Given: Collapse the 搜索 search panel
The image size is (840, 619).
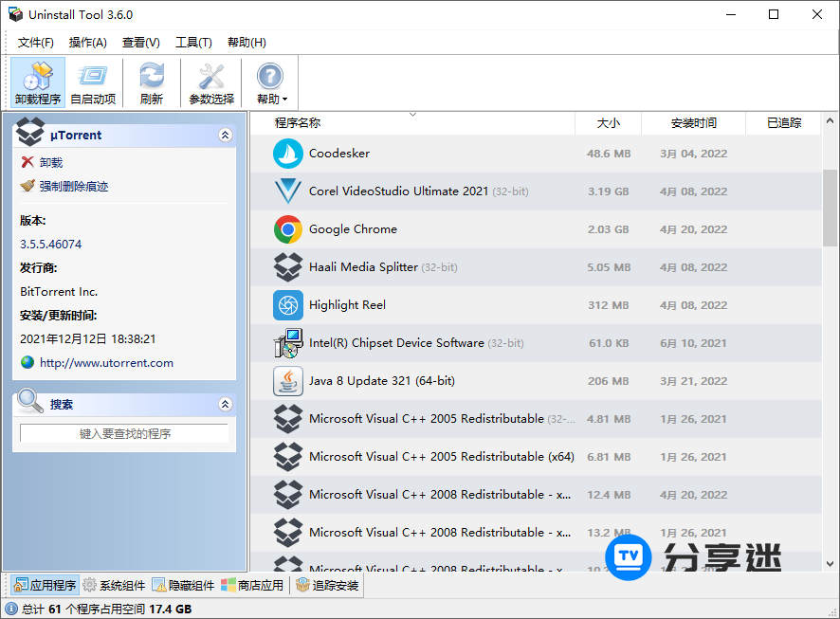Looking at the screenshot, I should coord(225,403).
